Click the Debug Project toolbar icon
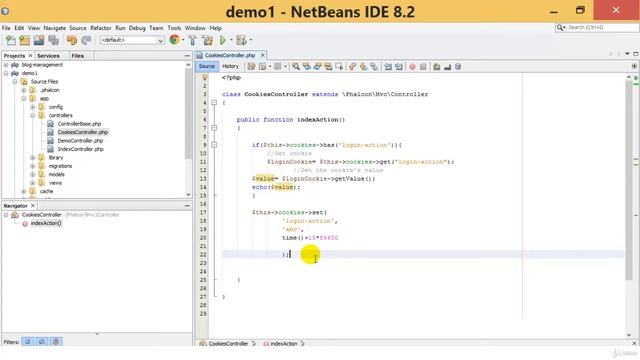This screenshot has width=640, height=360. click(x=241, y=40)
